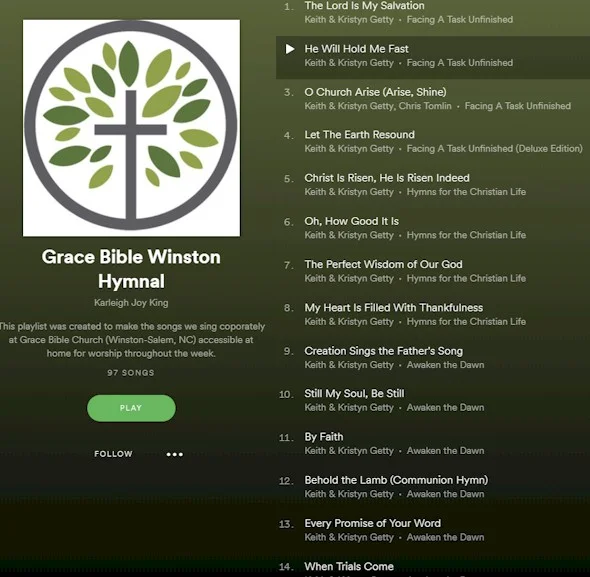
Task: Select track When Trials Come
Action: tap(349, 566)
